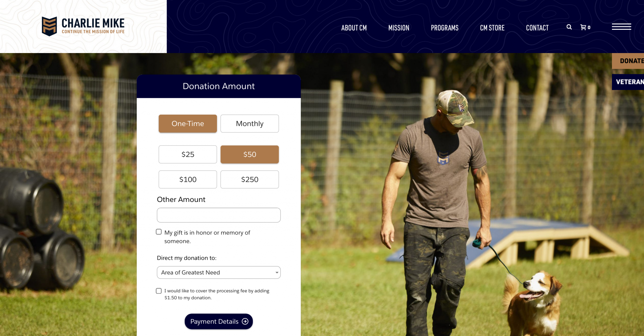
Task: Check the honor or memory gift checkbox
Action: (x=159, y=232)
